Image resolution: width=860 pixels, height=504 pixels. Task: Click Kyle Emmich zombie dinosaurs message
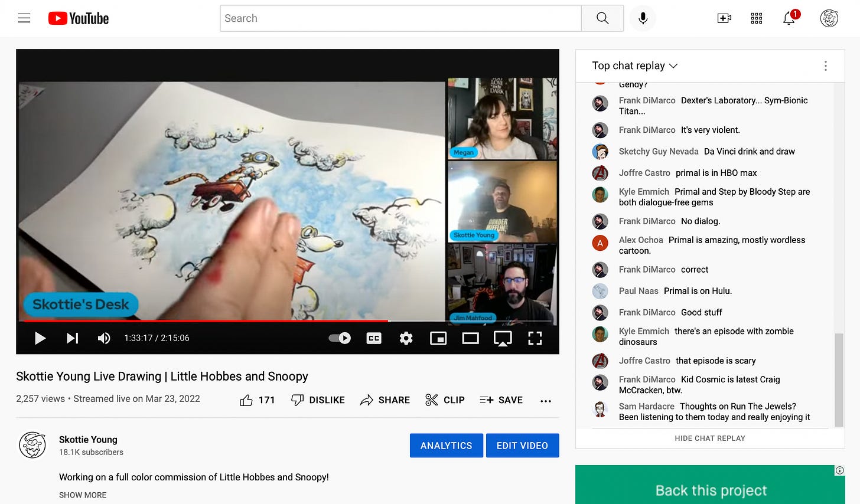706,336
